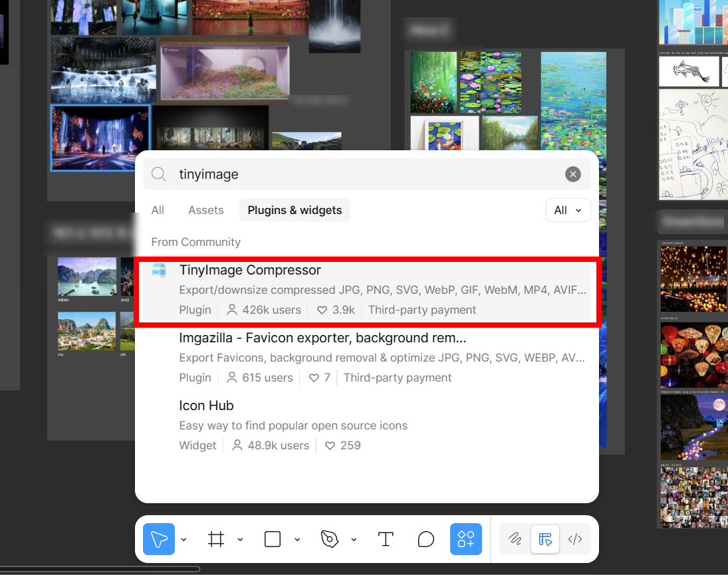Select the hand-drawn map sketch image
The width and height of the screenshot is (728, 575).
[x=693, y=144]
